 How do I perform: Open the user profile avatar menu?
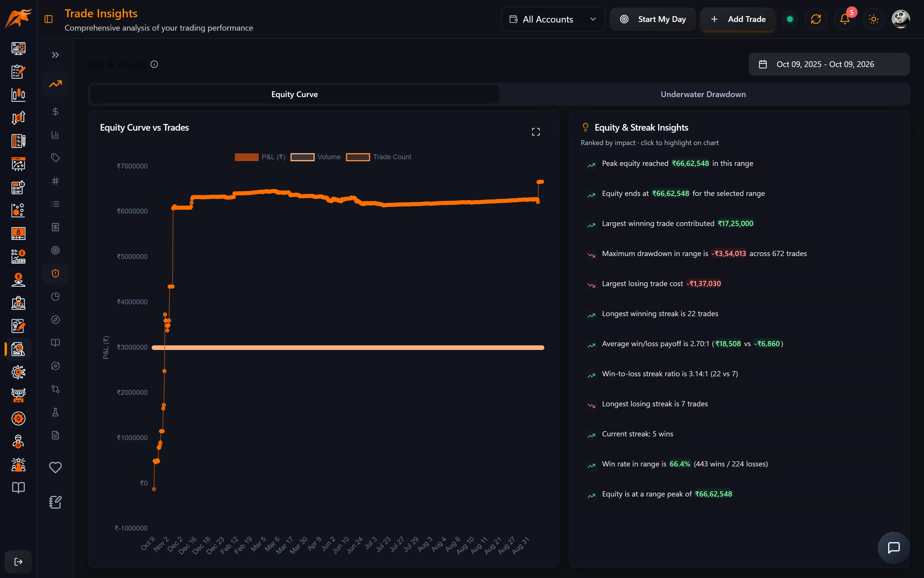click(x=901, y=19)
